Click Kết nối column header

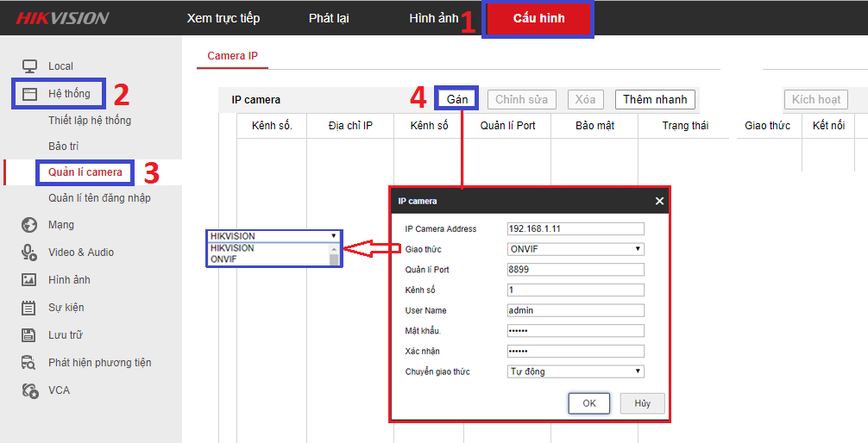click(828, 126)
